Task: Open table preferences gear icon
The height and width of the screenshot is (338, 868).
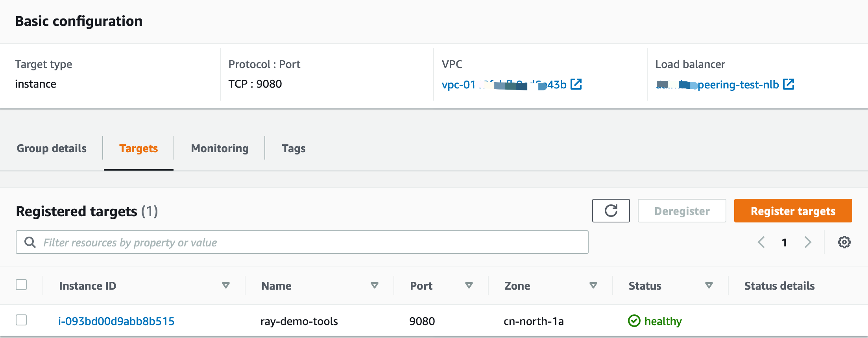Action: (x=844, y=242)
